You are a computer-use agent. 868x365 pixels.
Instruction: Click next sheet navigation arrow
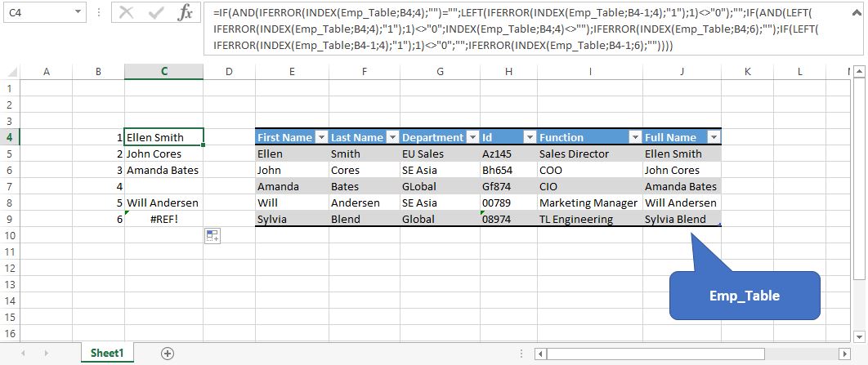[47, 353]
